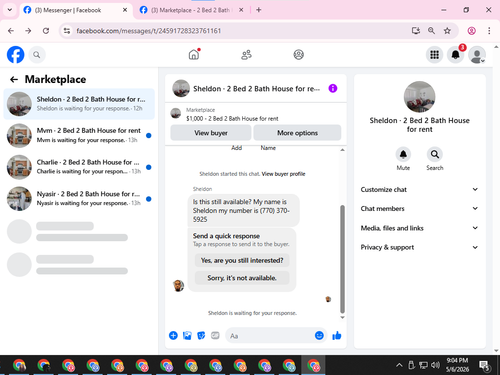
Task: Close the Marketplace browser tab
Action: click(241, 10)
